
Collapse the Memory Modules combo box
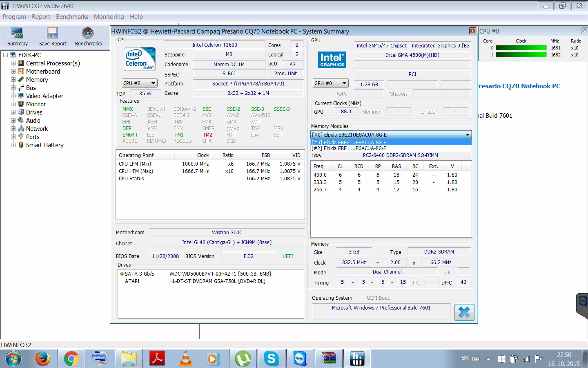point(468,135)
